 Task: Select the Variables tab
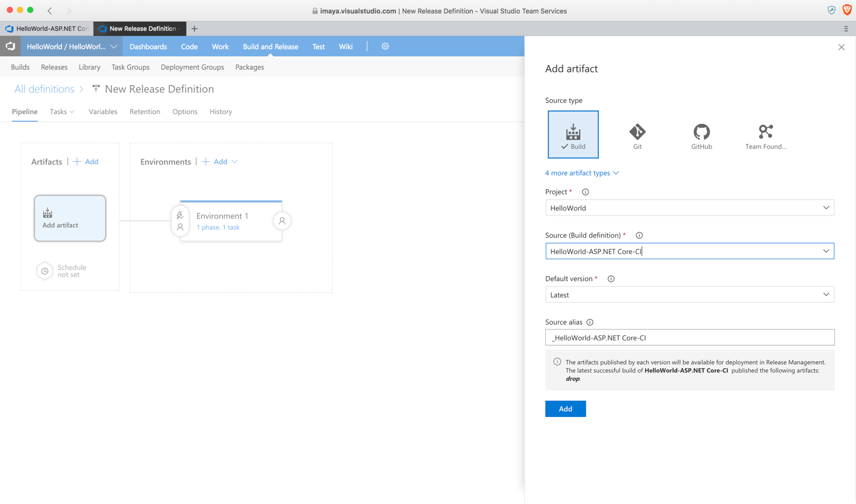[103, 112]
